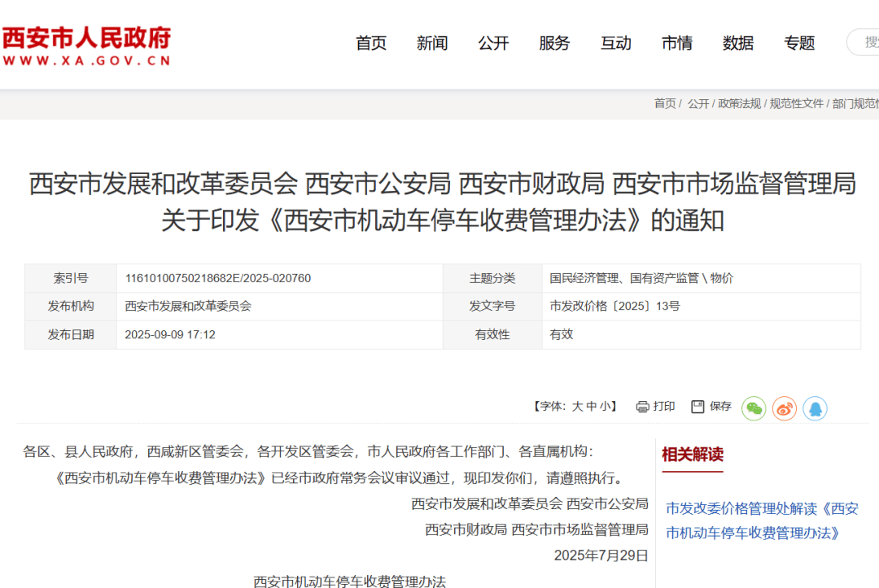Set font size to 大 (large)
Screen dimensions: 879x588
[579, 406]
